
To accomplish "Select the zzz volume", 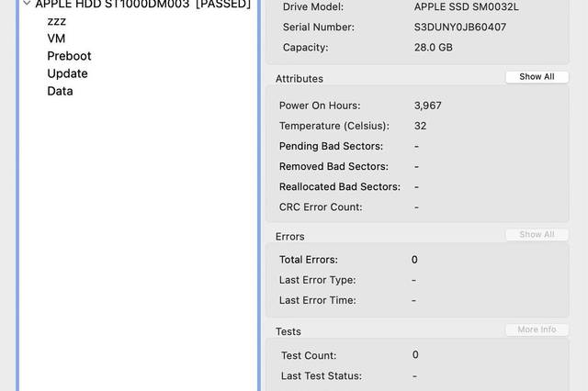I will pos(57,21).
